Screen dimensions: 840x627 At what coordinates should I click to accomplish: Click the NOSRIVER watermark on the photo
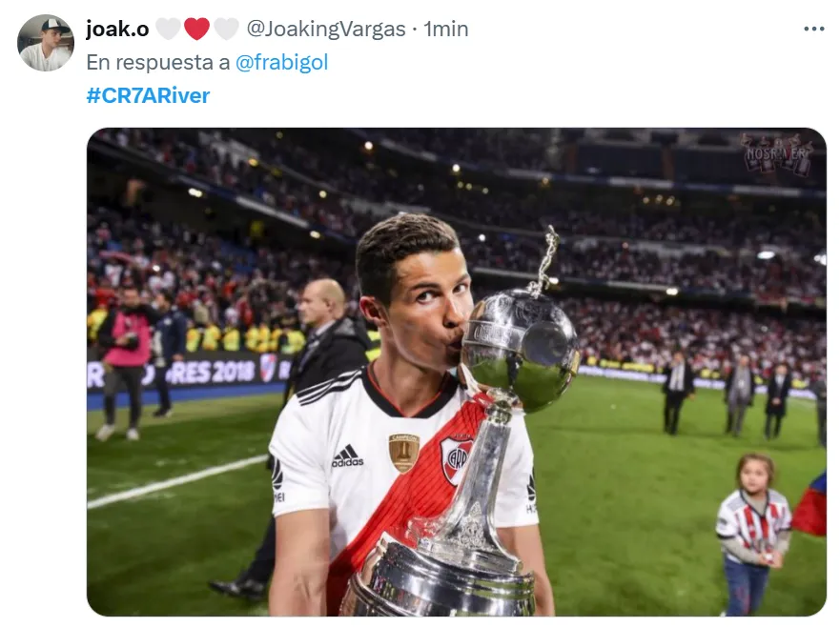coord(777,153)
